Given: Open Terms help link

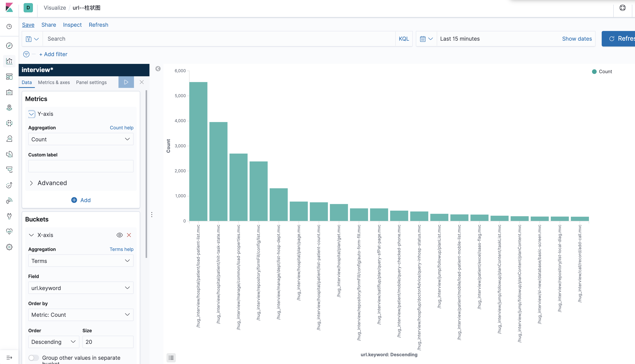Looking at the screenshot, I should pos(122,249).
